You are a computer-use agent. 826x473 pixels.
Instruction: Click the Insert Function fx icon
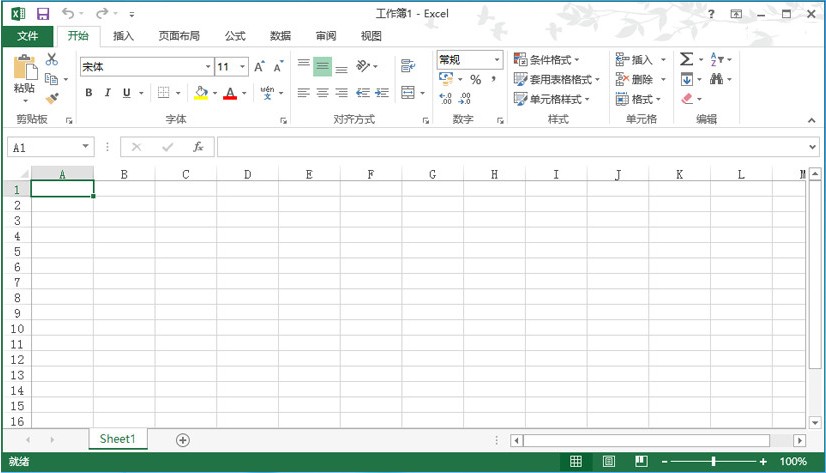[198, 147]
